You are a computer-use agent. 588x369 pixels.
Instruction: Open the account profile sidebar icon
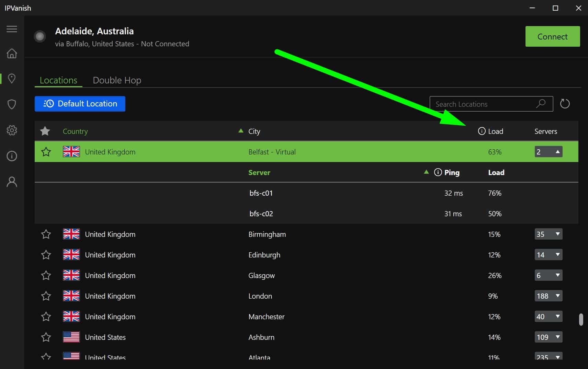[x=12, y=182]
